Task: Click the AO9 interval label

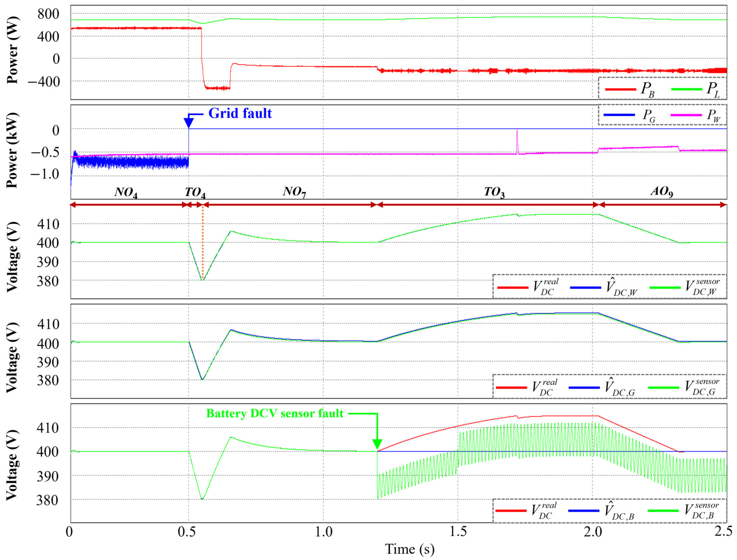Action: 662,192
